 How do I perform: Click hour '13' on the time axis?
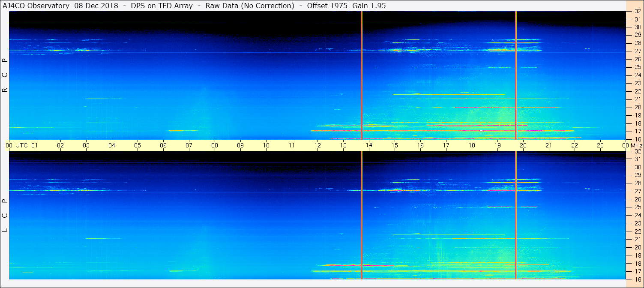click(343, 145)
